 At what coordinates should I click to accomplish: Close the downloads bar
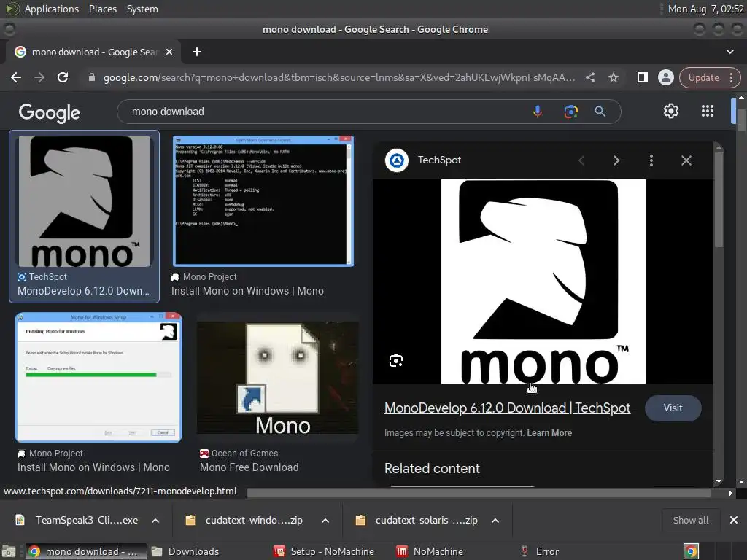(734, 521)
